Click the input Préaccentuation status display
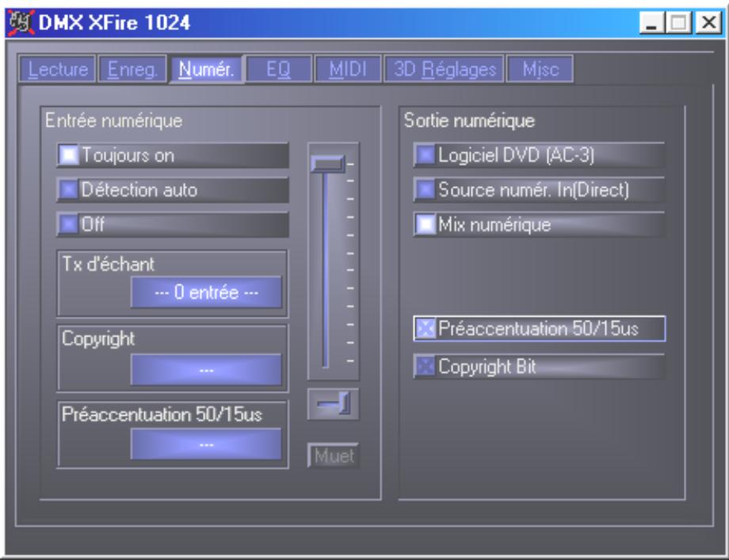This screenshot has height=560, width=729. point(206,444)
